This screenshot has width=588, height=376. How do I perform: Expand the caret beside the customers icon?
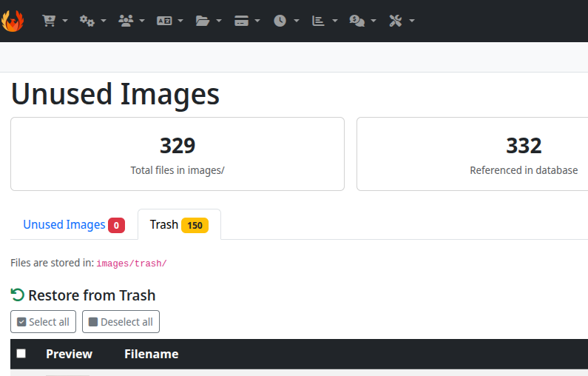[142, 21]
